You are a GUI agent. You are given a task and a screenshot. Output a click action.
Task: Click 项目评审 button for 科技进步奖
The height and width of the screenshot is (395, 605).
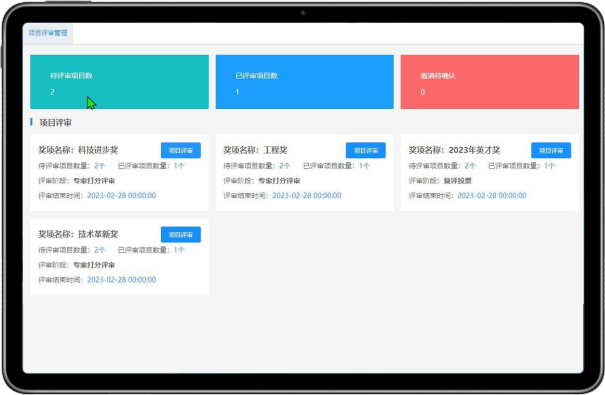pos(181,150)
